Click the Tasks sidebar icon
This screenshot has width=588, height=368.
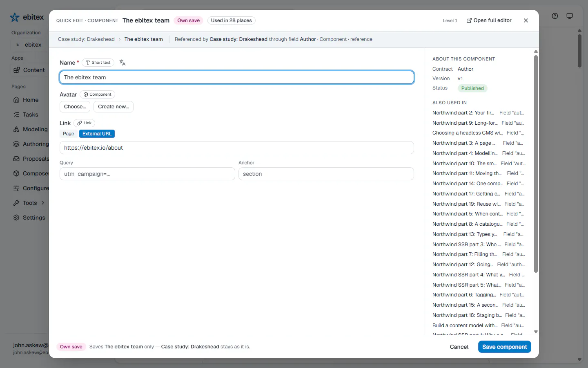click(x=16, y=114)
